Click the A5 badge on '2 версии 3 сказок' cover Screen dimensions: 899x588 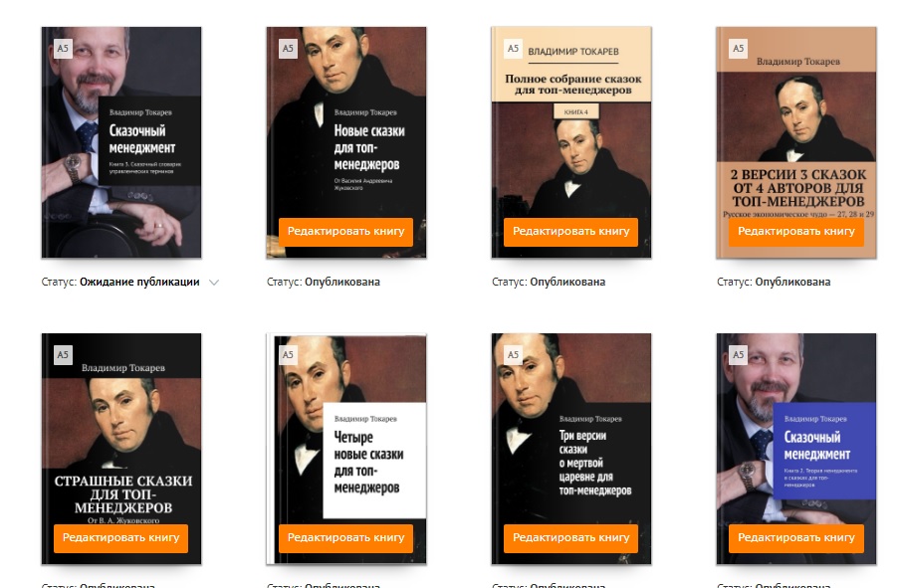tap(738, 49)
